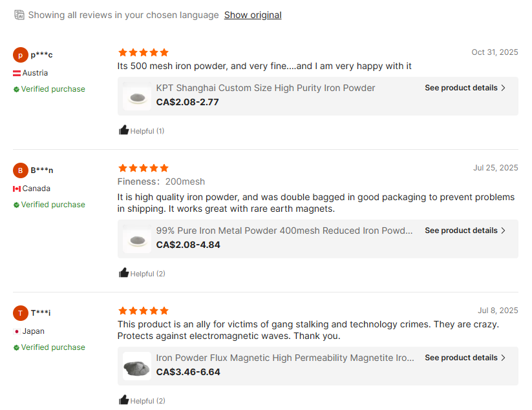Click the 99% Pure Iron Metal Powder thumbnail
The image size is (532, 410).
click(137, 240)
